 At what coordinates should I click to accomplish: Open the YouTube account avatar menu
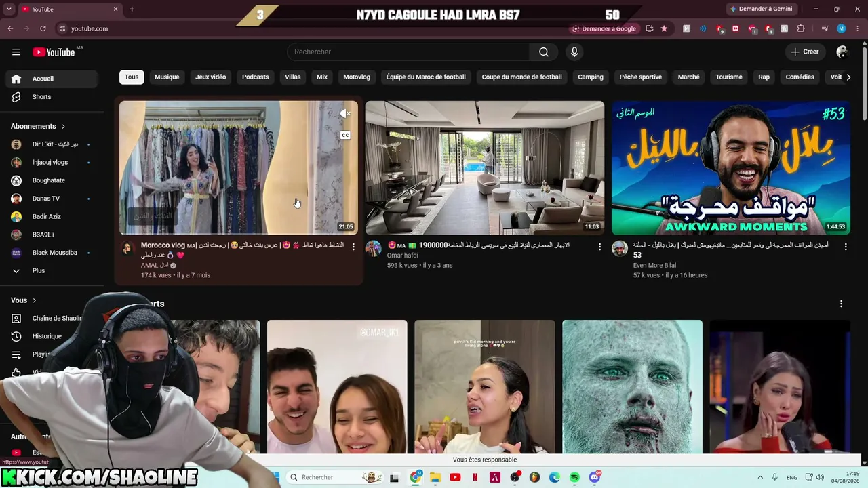pos(842,52)
